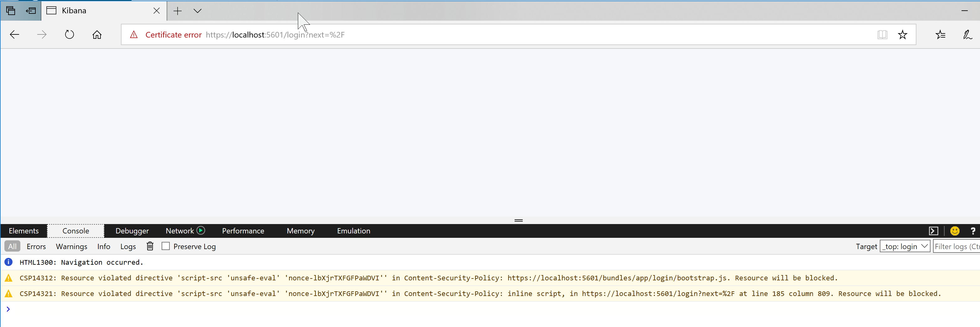Select the HTML1300 Navigation occurred message
The width and height of the screenshot is (980, 327).
click(x=81, y=262)
